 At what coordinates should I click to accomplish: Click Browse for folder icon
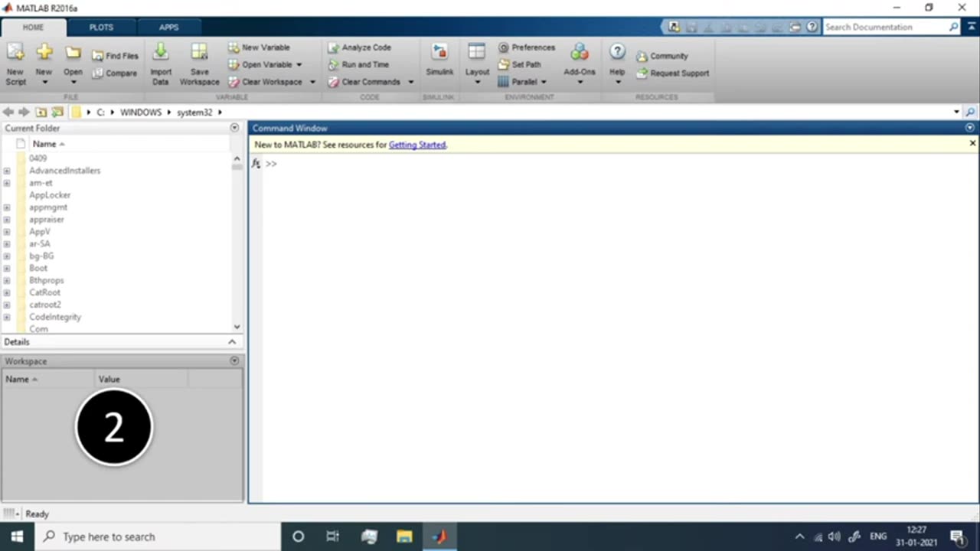tap(57, 112)
